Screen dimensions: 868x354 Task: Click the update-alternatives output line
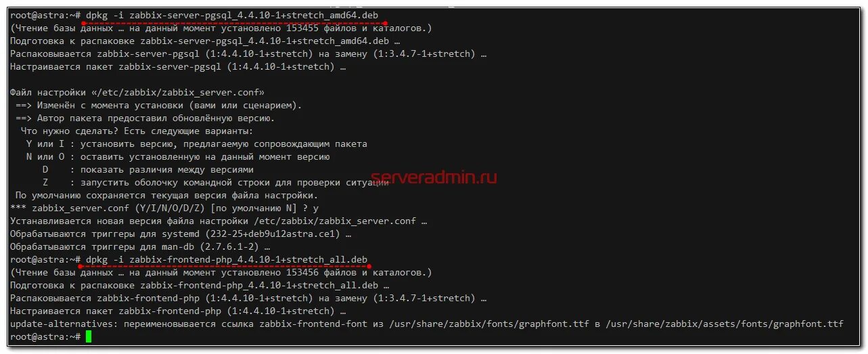point(427,324)
